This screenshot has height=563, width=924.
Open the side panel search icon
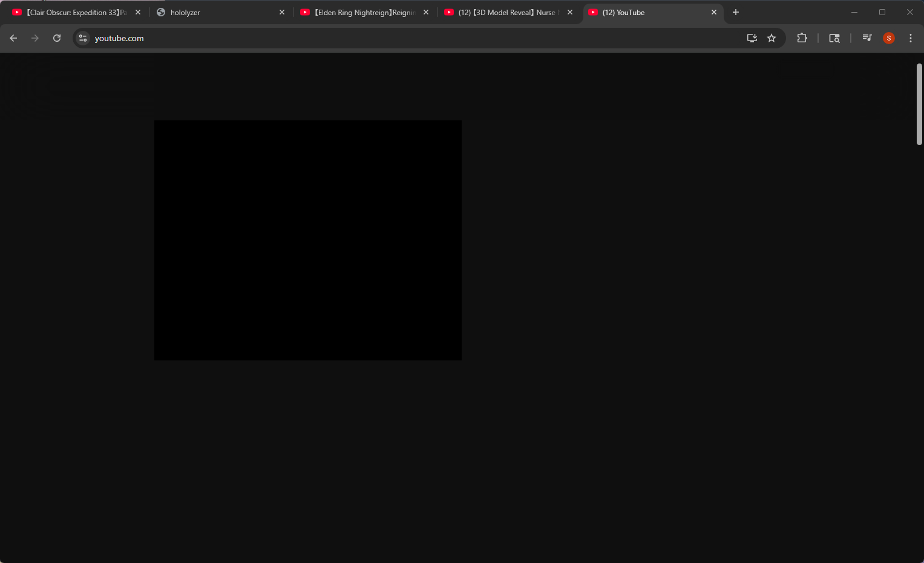[834, 38]
